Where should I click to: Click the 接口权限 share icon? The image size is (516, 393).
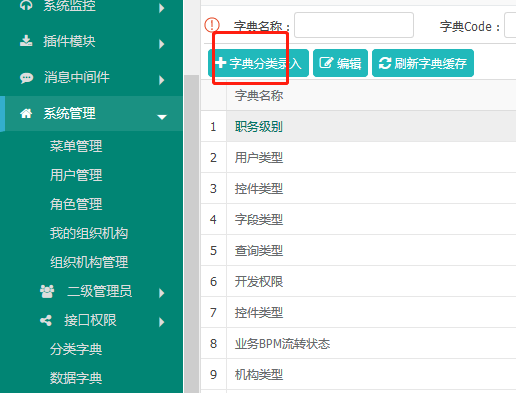click(46, 320)
